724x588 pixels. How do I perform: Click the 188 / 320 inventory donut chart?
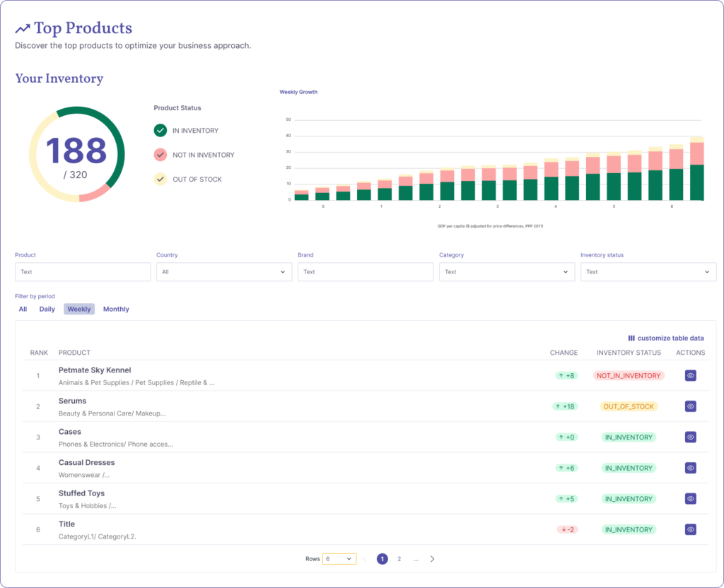pos(76,155)
